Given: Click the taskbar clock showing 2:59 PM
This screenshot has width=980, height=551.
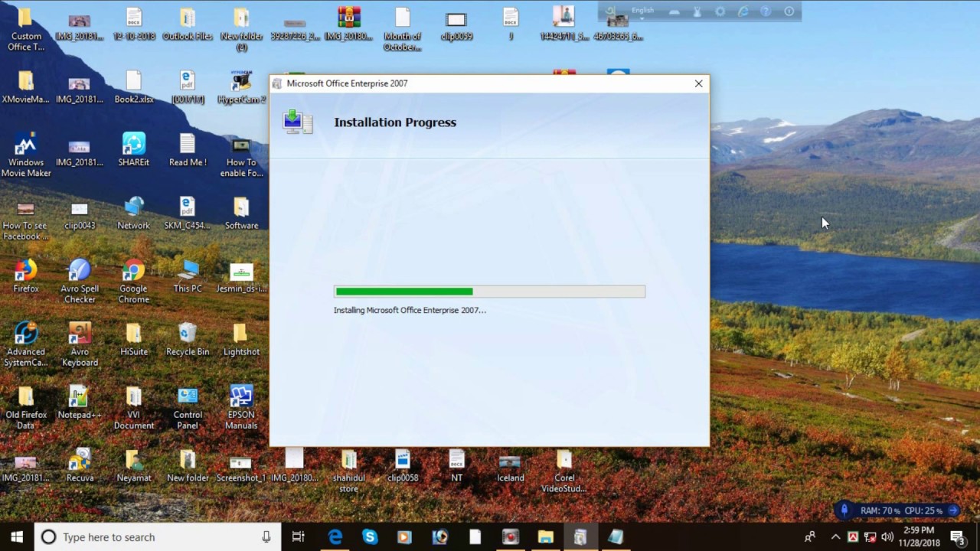Looking at the screenshot, I should point(919,537).
